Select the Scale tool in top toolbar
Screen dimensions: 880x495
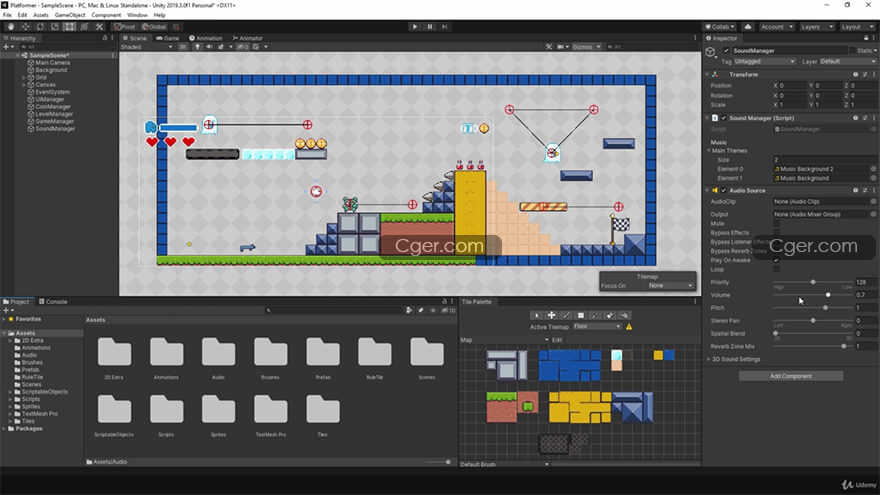[x=54, y=26]
